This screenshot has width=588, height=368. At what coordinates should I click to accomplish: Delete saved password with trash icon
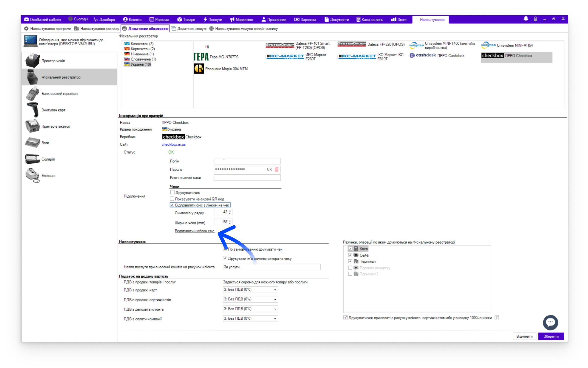pyautogui.click(x=277, y=170)
